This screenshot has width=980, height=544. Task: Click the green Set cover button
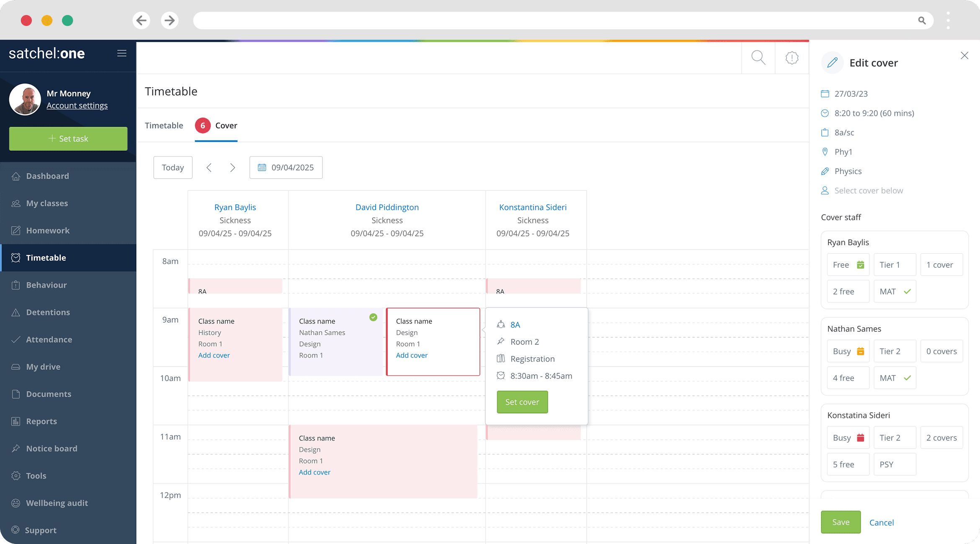point(522,402)
